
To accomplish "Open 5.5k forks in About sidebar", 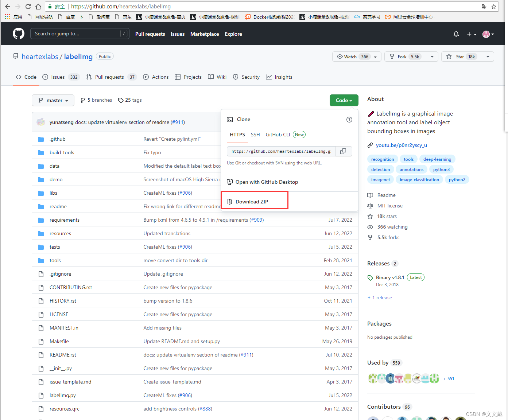I will coord(383,237).
